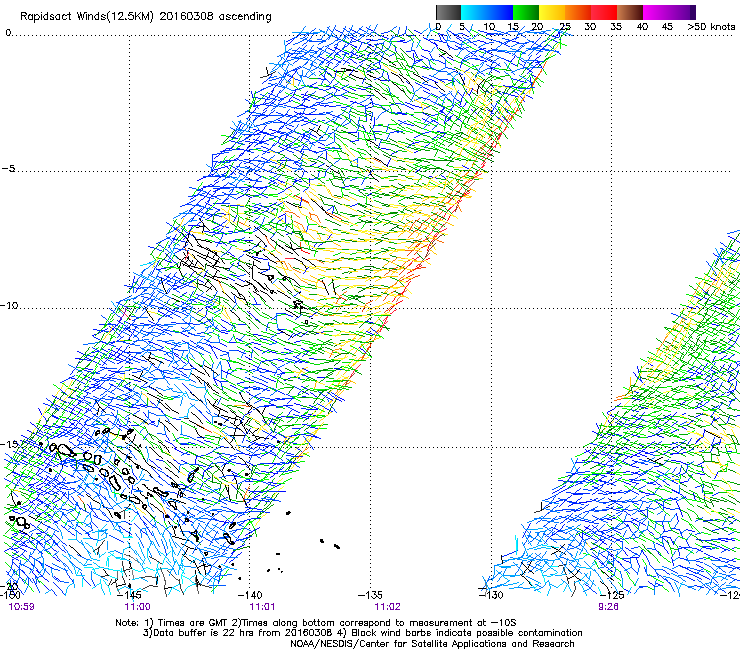Click the brown 35-40 knots legend segment
Screen dimensions: 740x650
630,12
